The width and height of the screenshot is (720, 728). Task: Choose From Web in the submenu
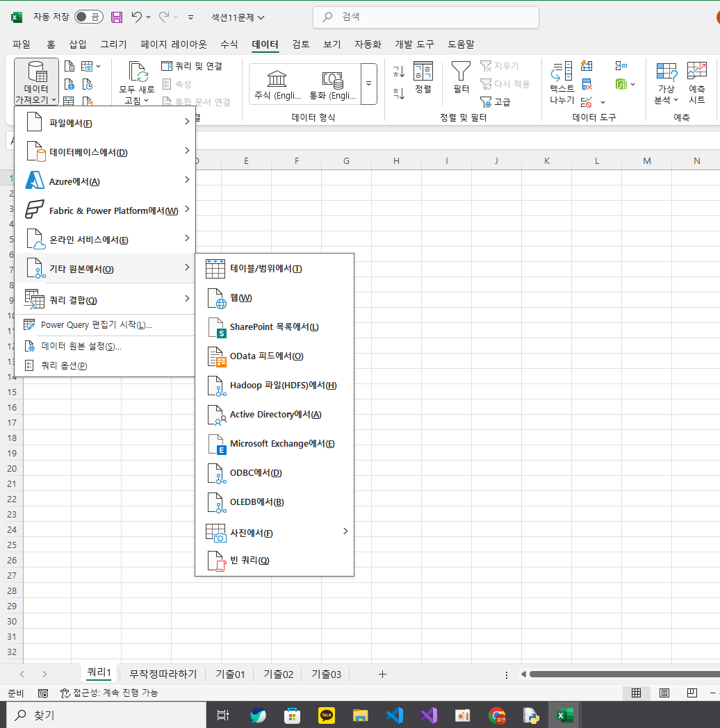coord(240,298)
